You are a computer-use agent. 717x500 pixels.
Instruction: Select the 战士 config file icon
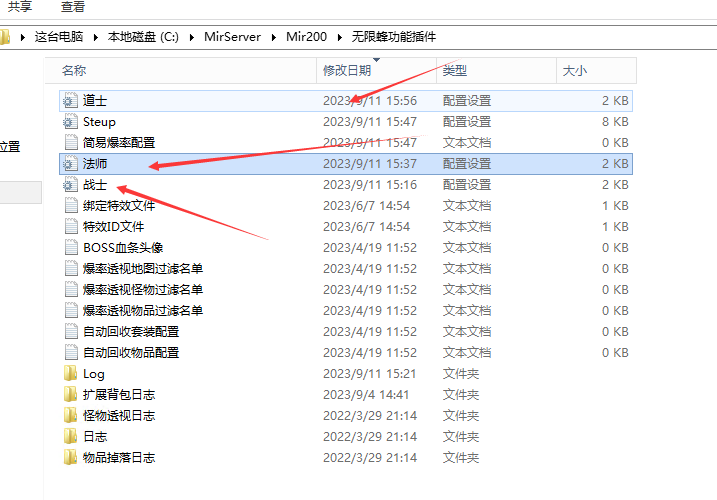click(x=69, y=185)
